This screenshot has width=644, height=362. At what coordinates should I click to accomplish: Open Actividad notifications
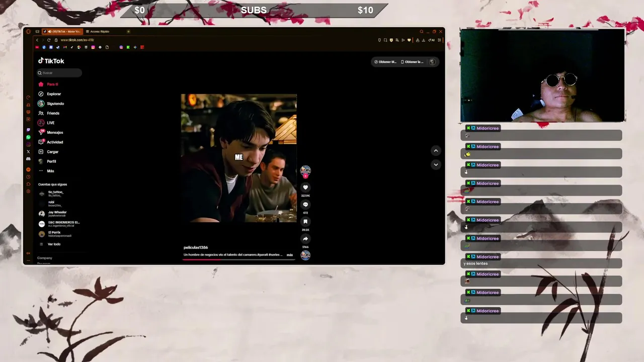pos(50,142)
